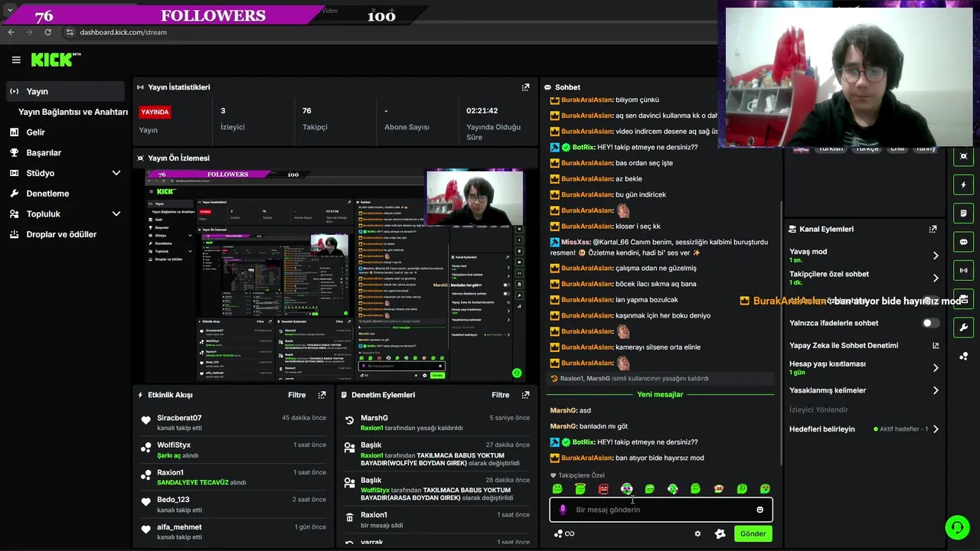Pop out the Yayın İstatistikleri panel
The width and height of the screenshot is (980, 551).
coord(525,87)
